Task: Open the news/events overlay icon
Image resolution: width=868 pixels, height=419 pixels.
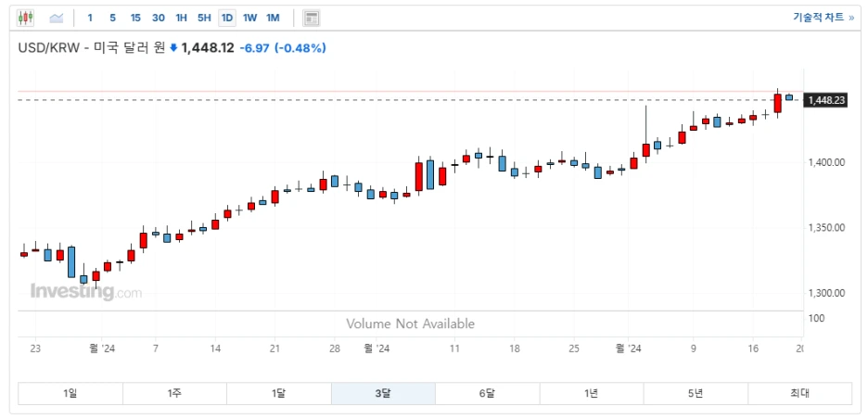Action: click(312, 18)
